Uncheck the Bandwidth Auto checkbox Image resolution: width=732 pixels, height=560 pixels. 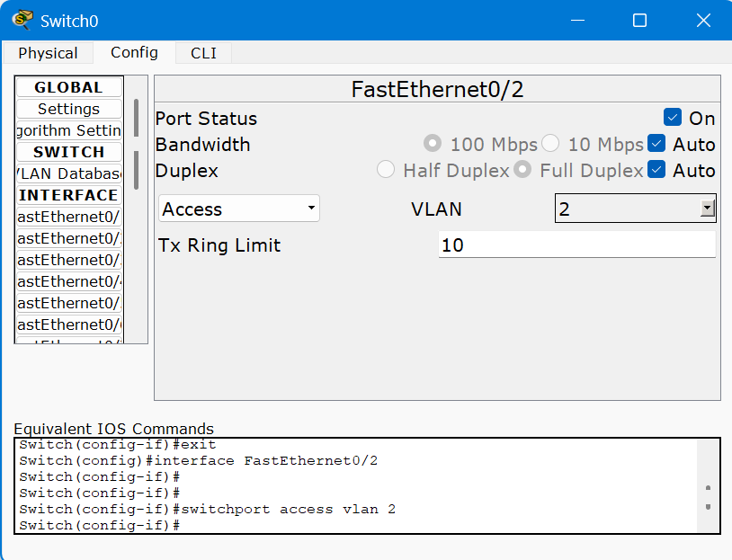656,144
